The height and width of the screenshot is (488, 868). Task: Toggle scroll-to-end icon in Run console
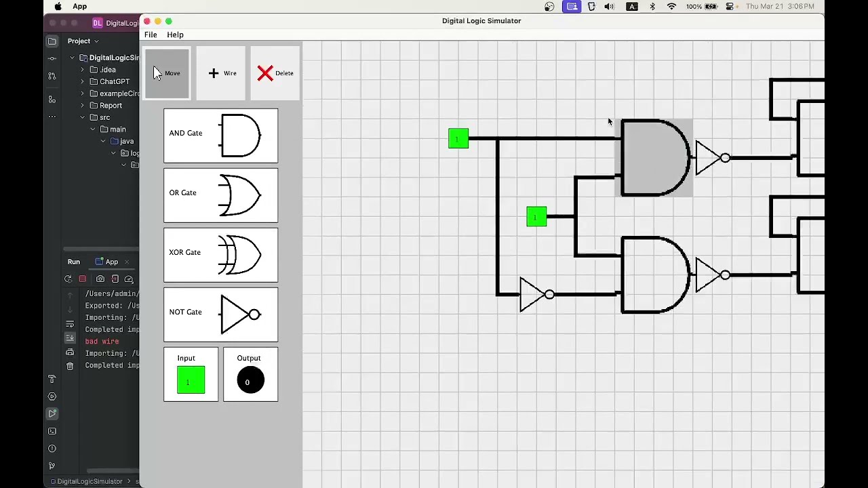(x=70, y=338)
